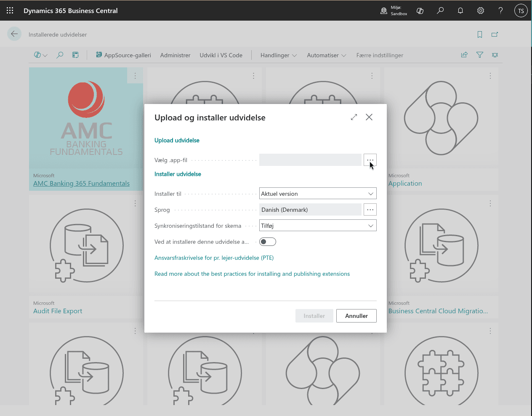Open options menu on Audit File Export tile
The image size is (532, 416).
[135, 203]
